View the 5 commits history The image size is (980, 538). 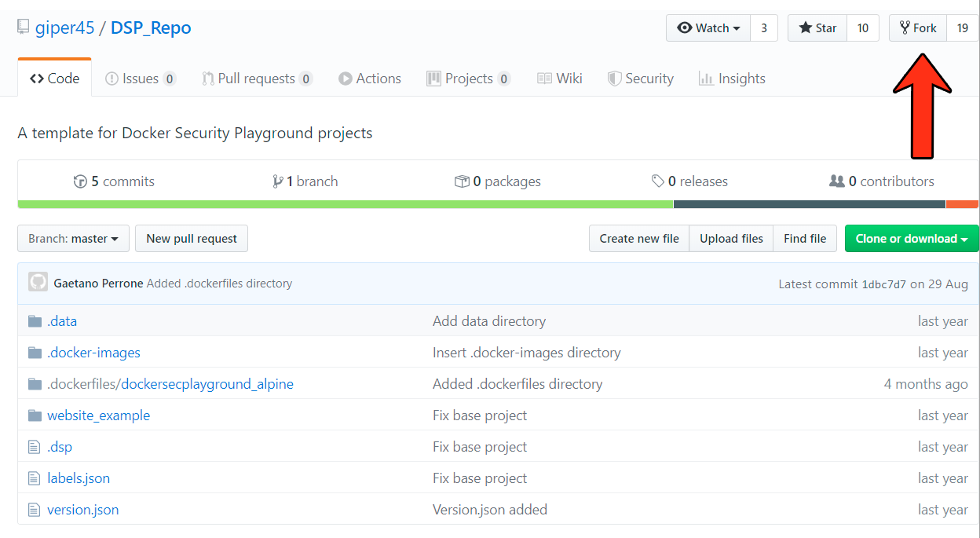114,181
